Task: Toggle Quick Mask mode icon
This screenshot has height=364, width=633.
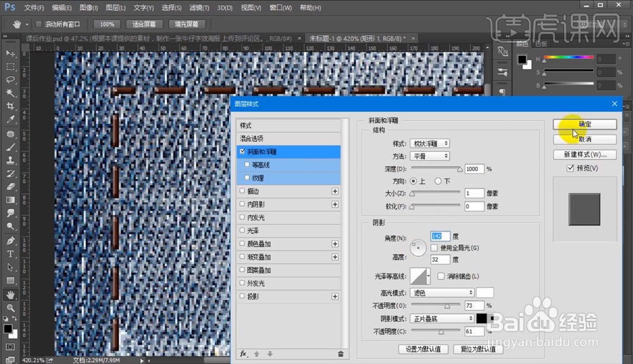Action: (x=10, y=347)
